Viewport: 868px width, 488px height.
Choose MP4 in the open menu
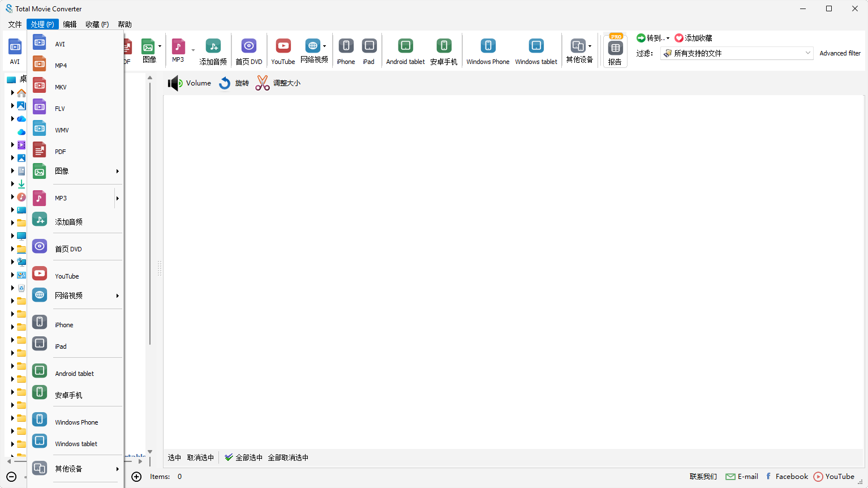point(75,65)
